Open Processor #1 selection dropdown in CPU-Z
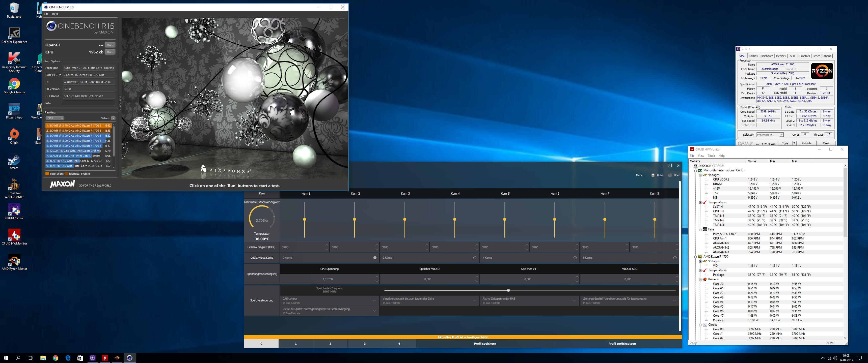 click(770, 135)
